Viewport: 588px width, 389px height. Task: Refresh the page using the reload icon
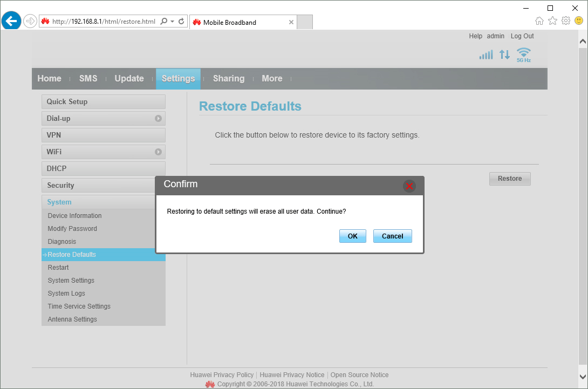coord(181,22)
